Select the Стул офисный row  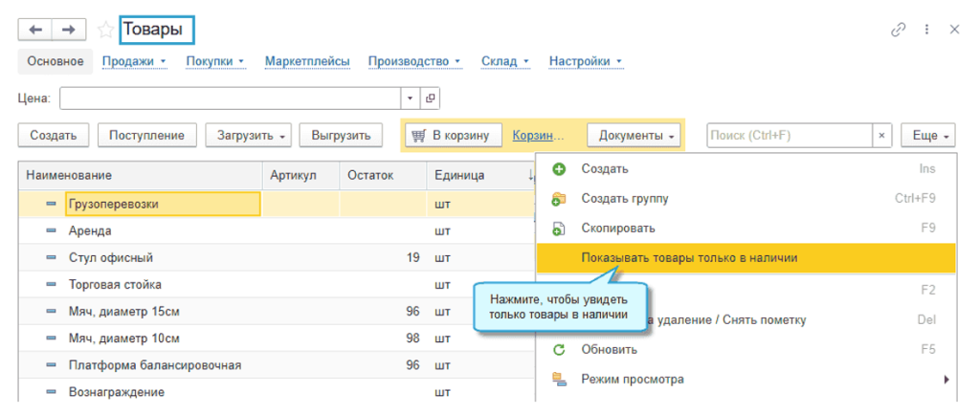277,258
